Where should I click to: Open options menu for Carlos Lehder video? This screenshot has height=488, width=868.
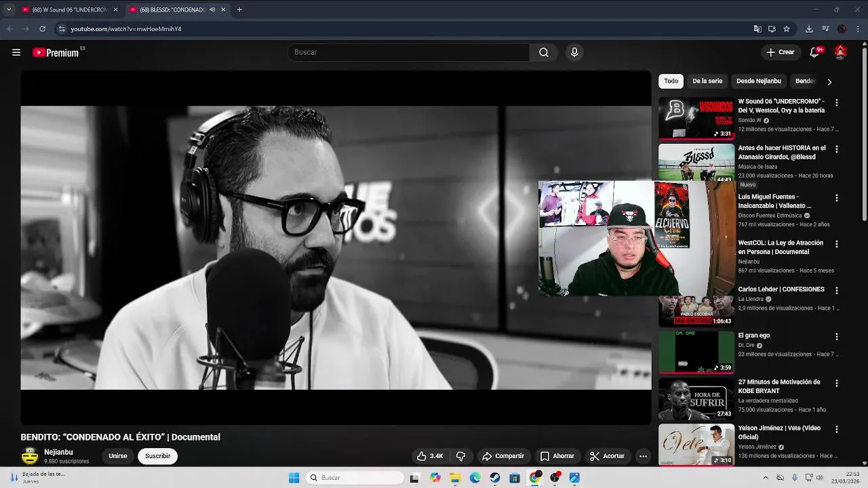pyautogui.click(x=837, y=291)
